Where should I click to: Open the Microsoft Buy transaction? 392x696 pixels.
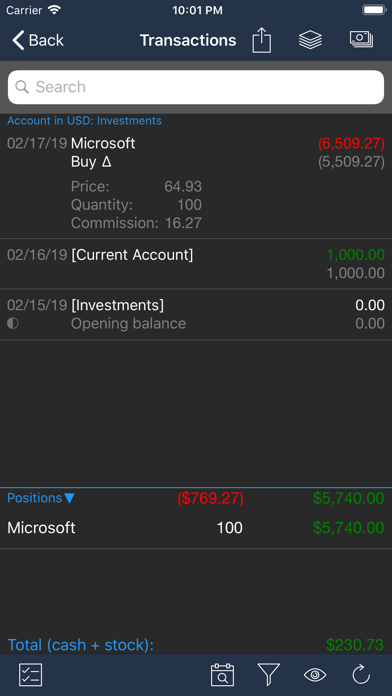196,183
